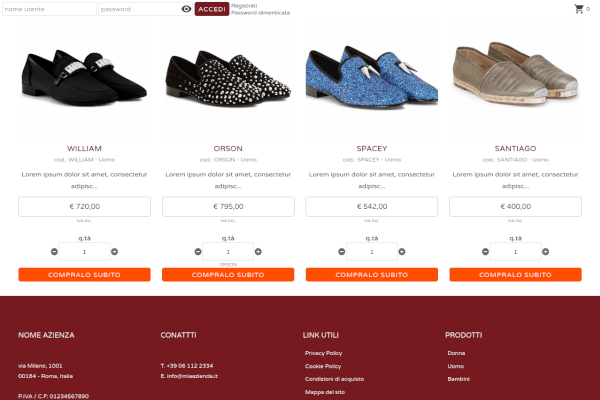Buy WILLIAM with COMPRALO SUBITO button
Viewport: 600px width, 400px height.
coord(84,274)
